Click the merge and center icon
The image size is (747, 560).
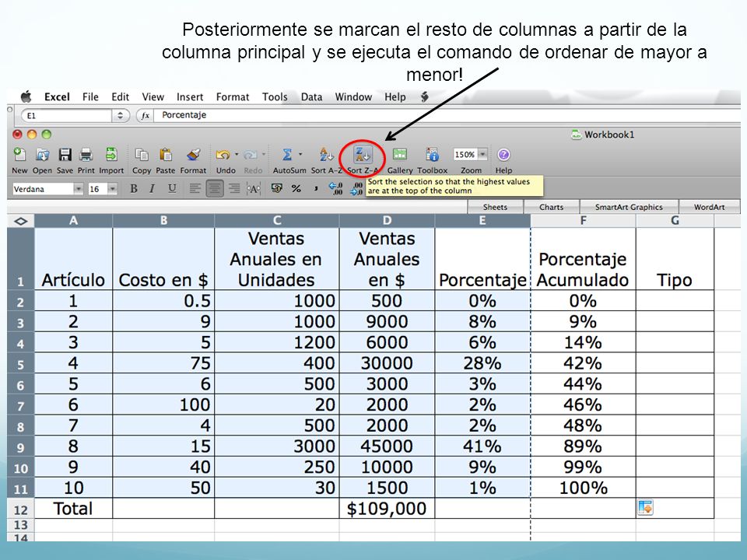pyautogui.click(x=254, y=188)
